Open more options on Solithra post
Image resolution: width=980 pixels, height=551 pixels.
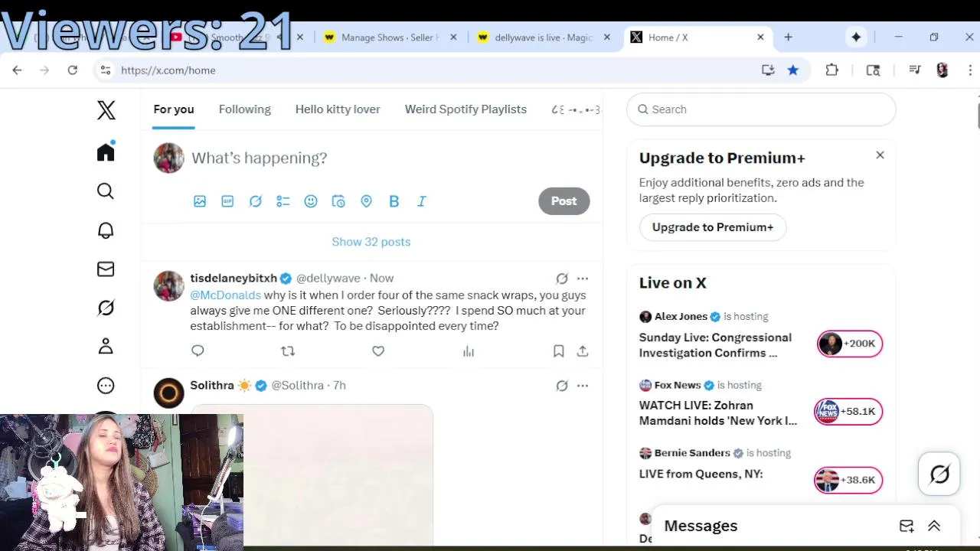tap(583, 386)
